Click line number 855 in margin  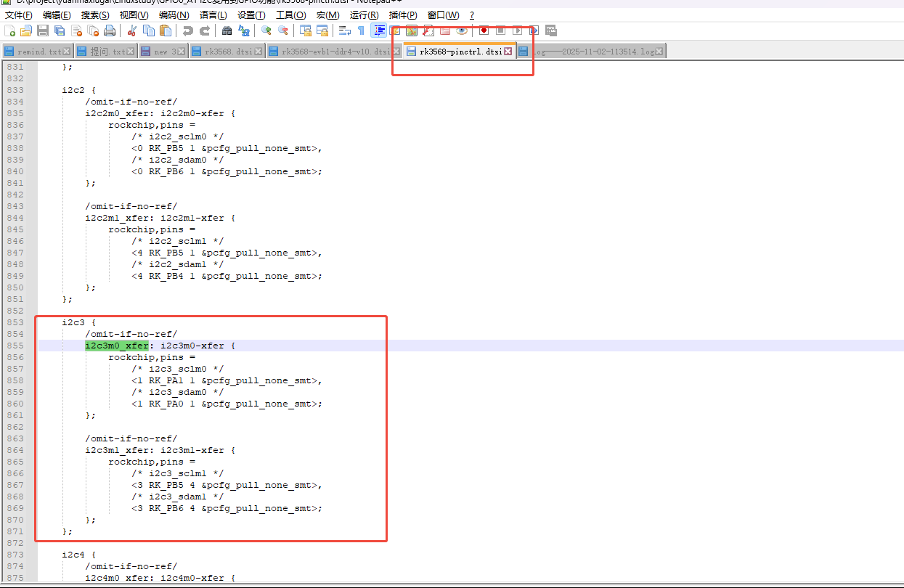tap(15, 346)
